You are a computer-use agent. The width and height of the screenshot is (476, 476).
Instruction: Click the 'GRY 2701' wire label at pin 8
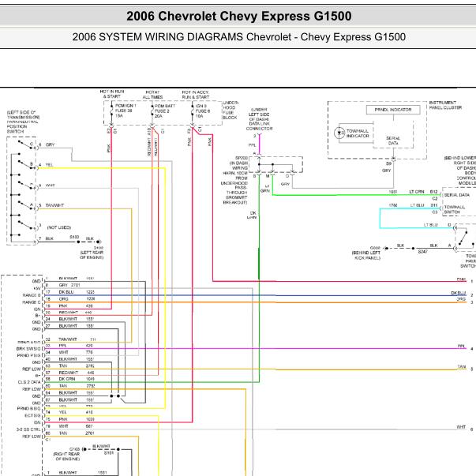[69, 285]
